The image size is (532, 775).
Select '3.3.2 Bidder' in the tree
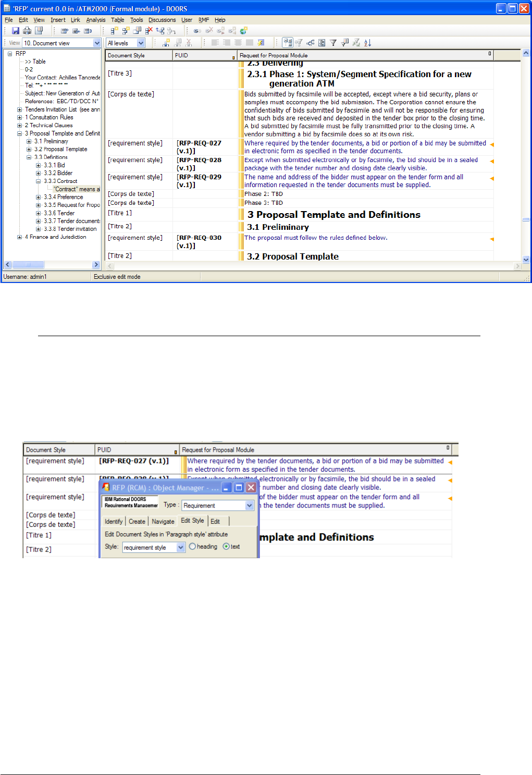pyautogui.click(x=58, y=173)
